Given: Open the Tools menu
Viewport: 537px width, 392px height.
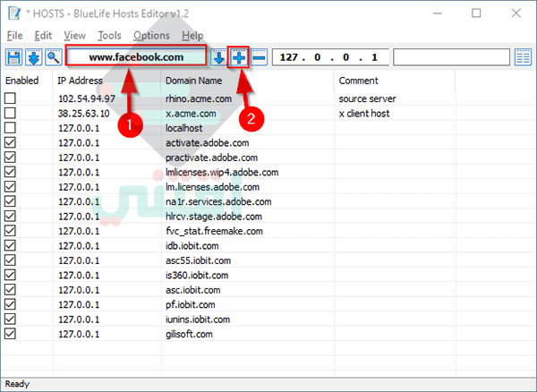Looking at the screenshot, I should tap(109, 35).
